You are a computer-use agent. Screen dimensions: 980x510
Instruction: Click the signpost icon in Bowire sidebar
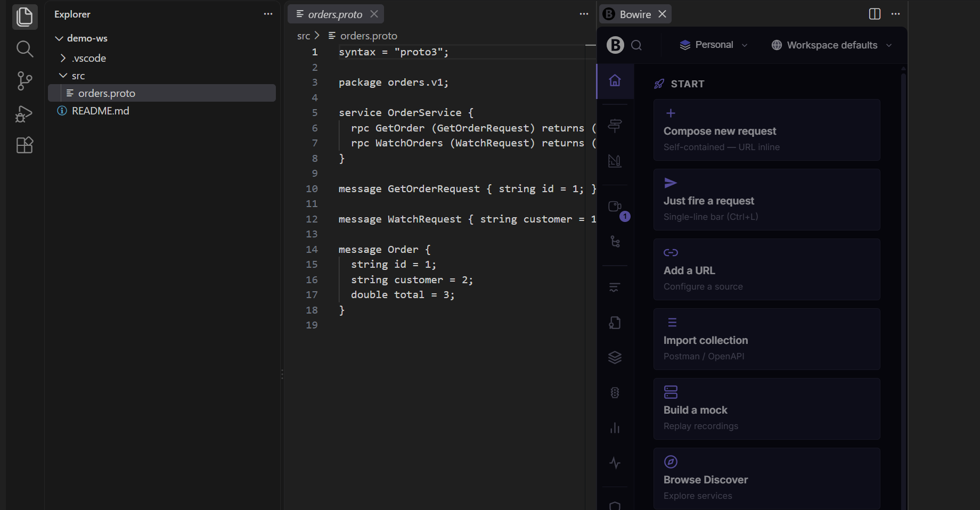(x=615, y=126)
